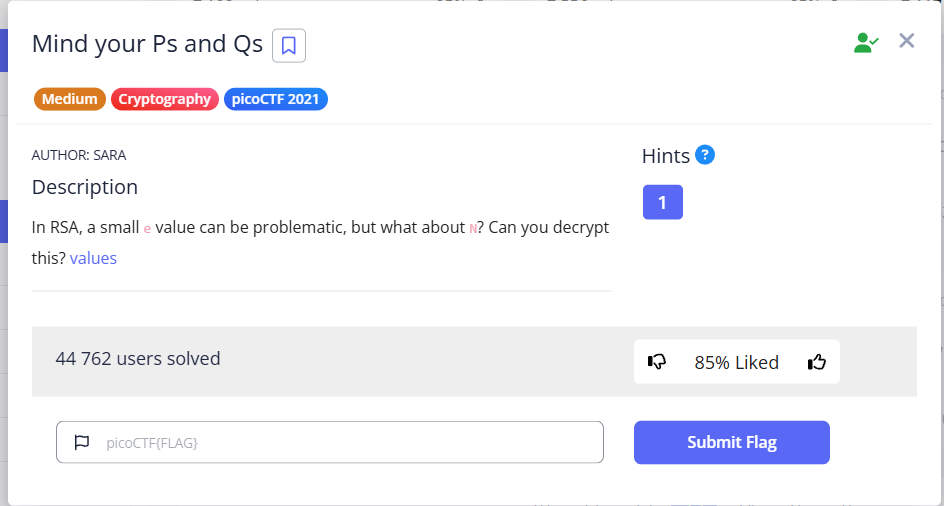944x506 pixels.
Task: Like the challenge with thumbs up
Action: [x=817, y=362]
